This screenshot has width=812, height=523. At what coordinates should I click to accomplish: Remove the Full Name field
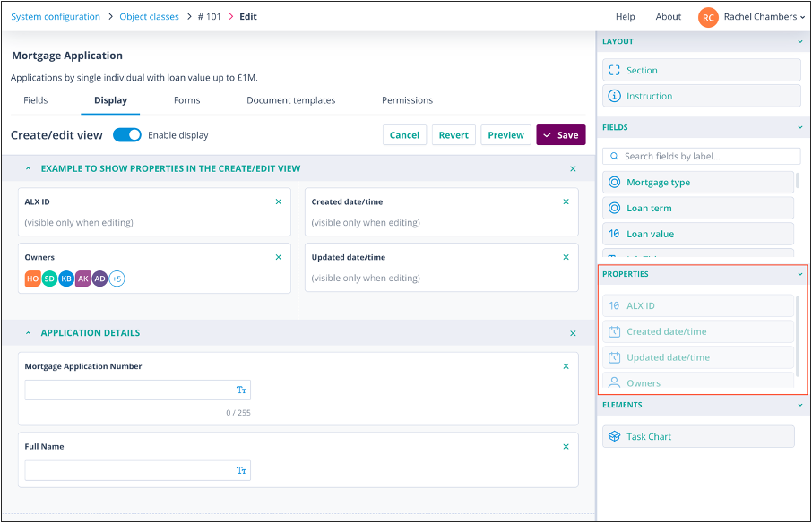[x=566, y=447]
